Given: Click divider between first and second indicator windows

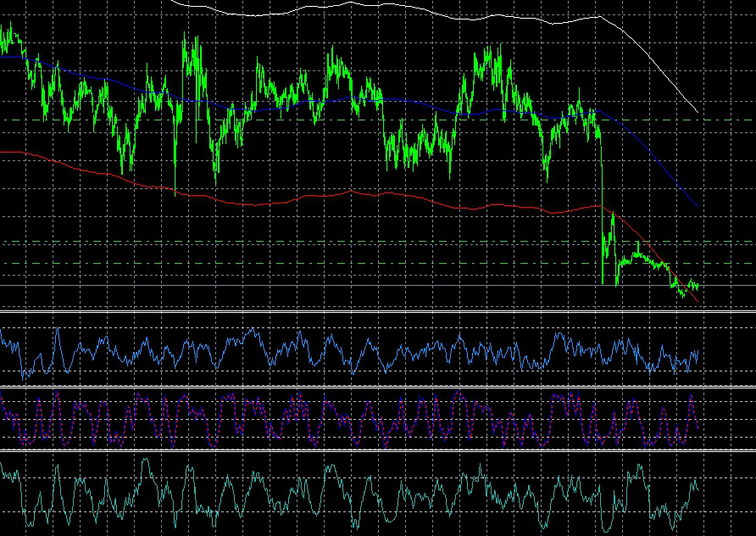Looking at the screenshot, I should 377,387.
